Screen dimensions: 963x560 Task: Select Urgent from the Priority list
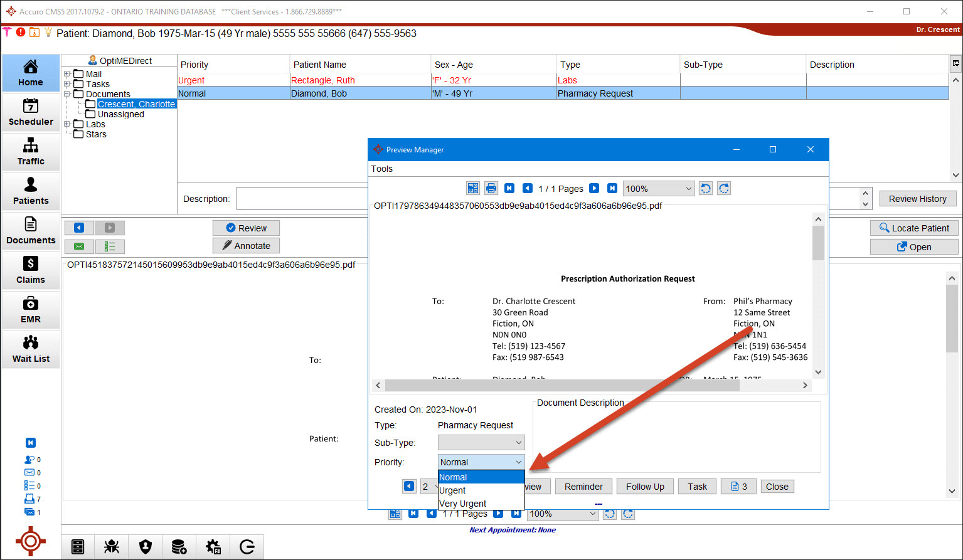pos(452,490)
